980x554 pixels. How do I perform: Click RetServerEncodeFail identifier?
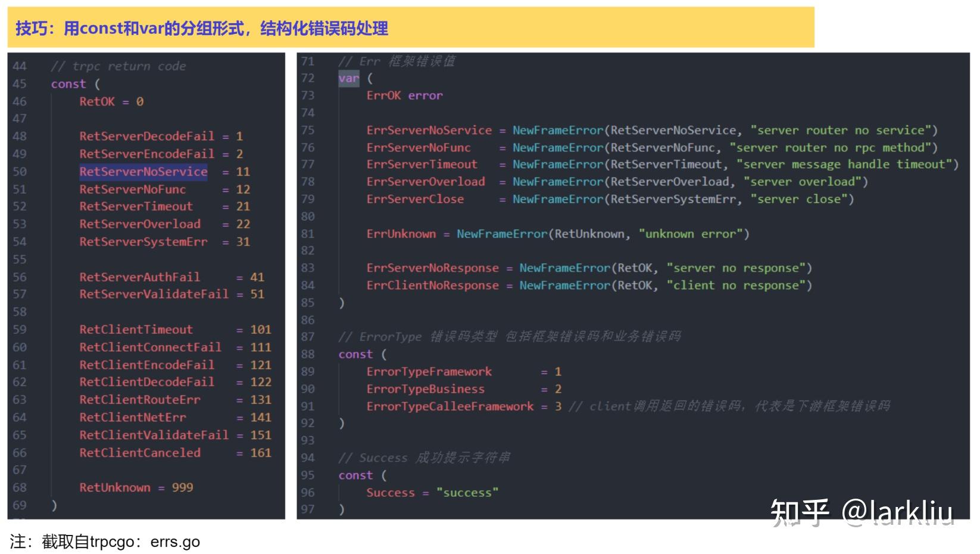pyautogui.click(x=146, y=154)
